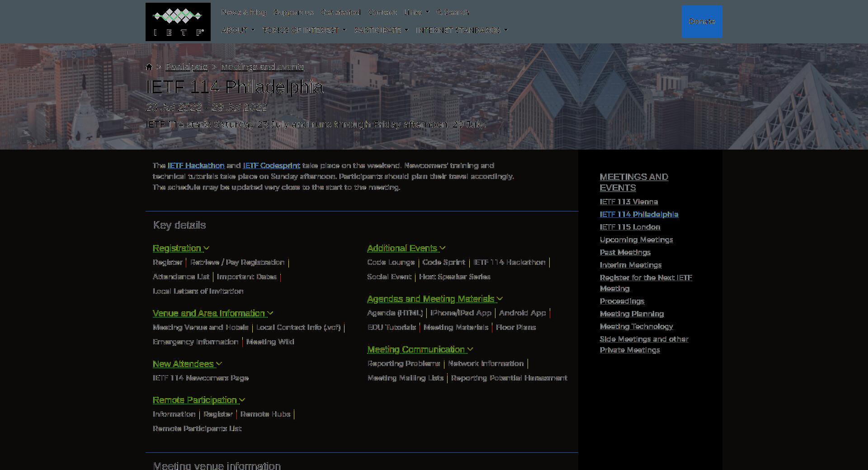This screenshot has height=470, width=868.
Task: Click the blue Donate button
Action: tap(702, 22)
